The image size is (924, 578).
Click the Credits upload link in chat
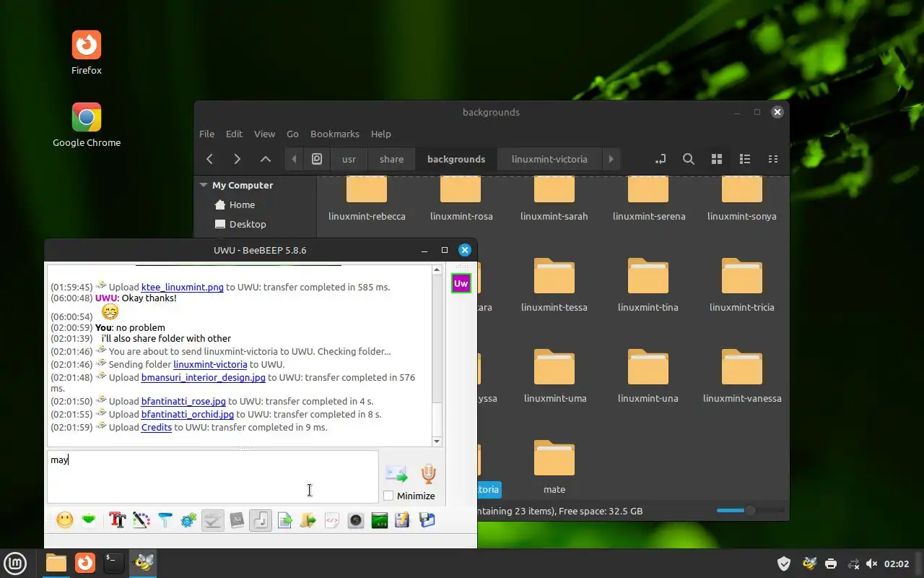[157, 427]
